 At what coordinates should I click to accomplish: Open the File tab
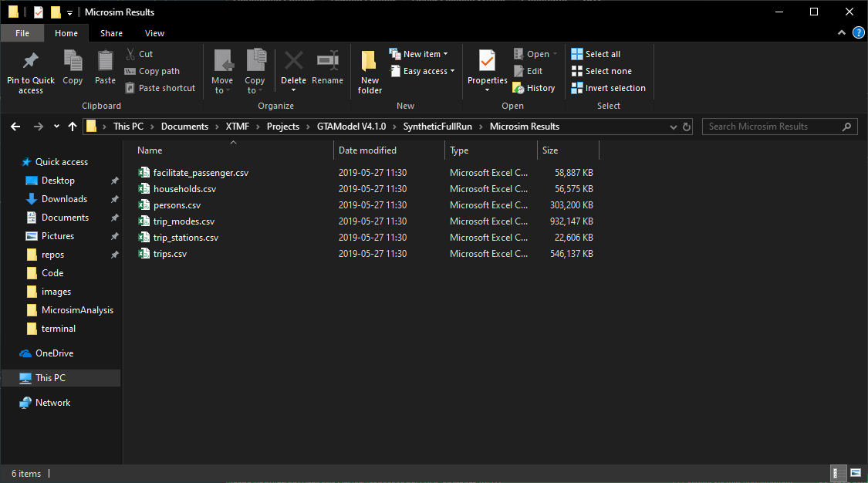(x=22, y=33)
